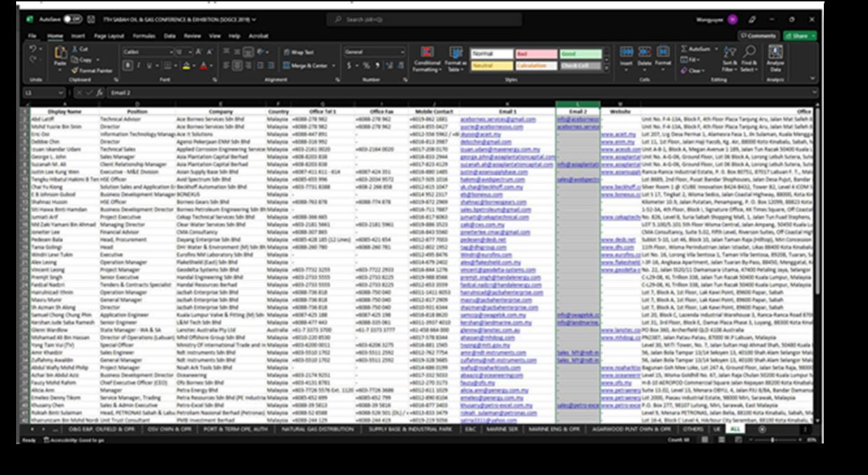Open the NATURAL GAS DISTRIBUTION sheet tab
Viewport: 868px width, 475px height.
click(318, 429)
